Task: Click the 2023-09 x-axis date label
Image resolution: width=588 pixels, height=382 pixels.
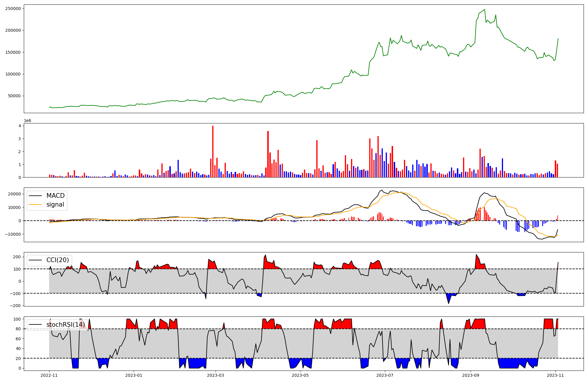Action: point(471,375)
